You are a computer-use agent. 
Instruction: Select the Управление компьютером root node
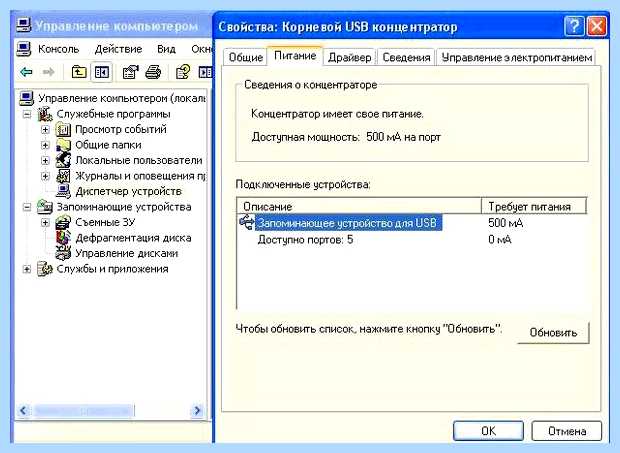tap(122, 98)
